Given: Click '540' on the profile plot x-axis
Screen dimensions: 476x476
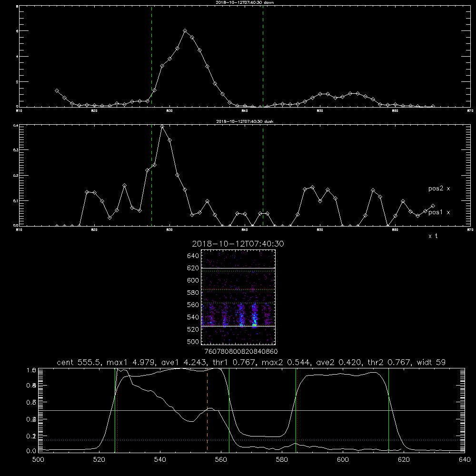Looking at the screenshot, I should tap(160, 460).
